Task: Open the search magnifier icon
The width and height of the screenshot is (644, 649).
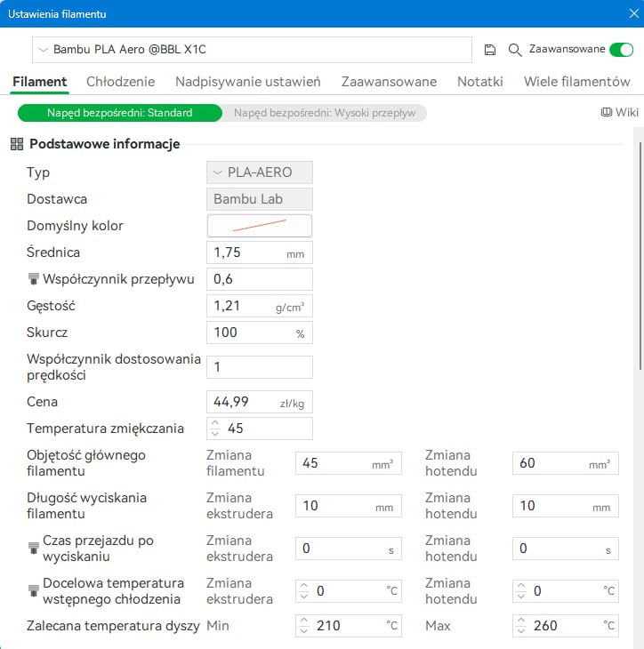Action: pos(515,50)
